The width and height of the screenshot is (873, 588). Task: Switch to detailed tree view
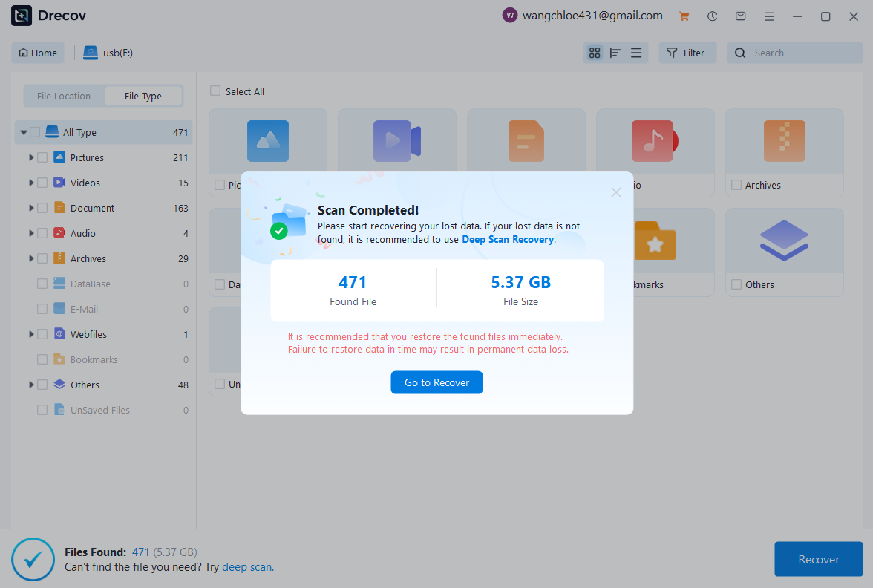615,53
